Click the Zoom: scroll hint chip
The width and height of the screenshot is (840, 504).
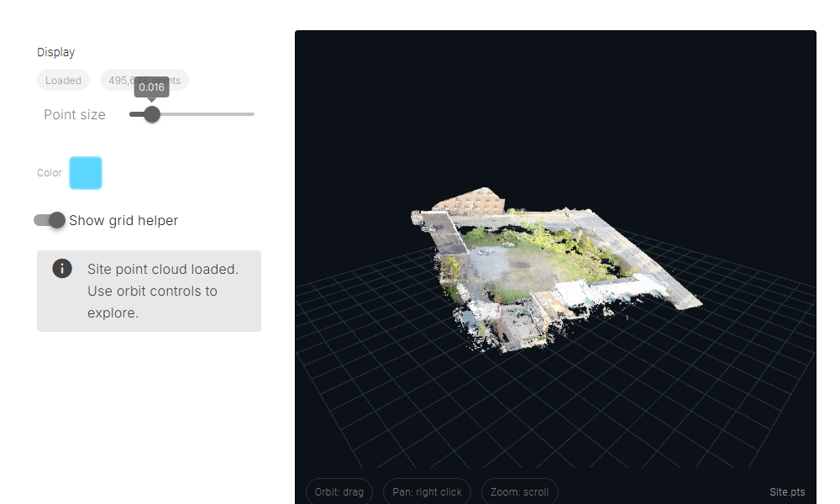tap(519, 491)
